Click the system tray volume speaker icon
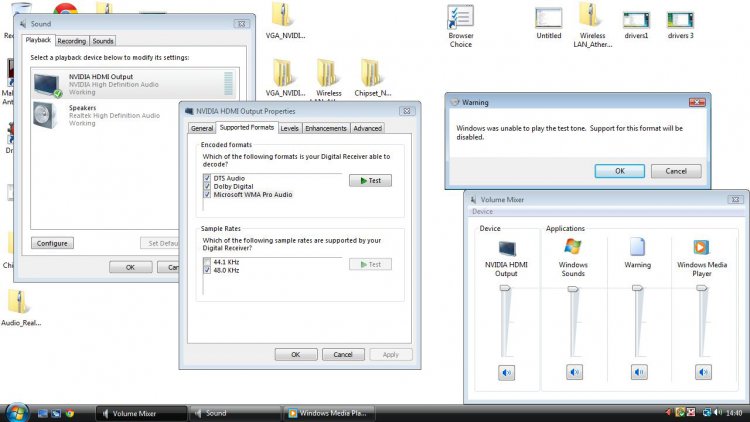 click(717, 412)
